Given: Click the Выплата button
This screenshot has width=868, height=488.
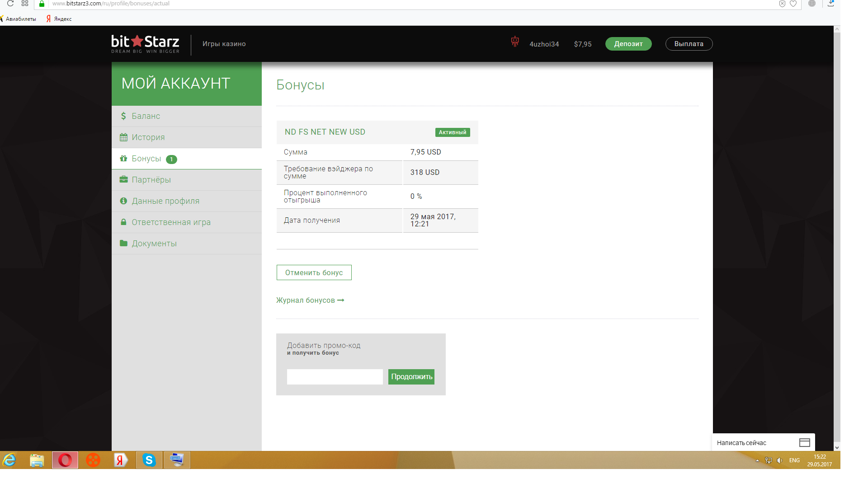Looking at the screenshot, I should click(689, 44).
